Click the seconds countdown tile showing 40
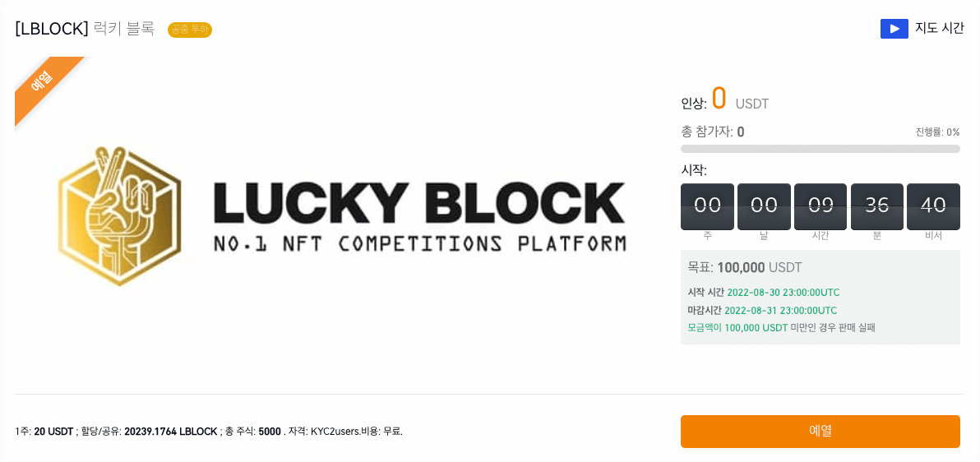Screen dimensions: 980x462 933,206
